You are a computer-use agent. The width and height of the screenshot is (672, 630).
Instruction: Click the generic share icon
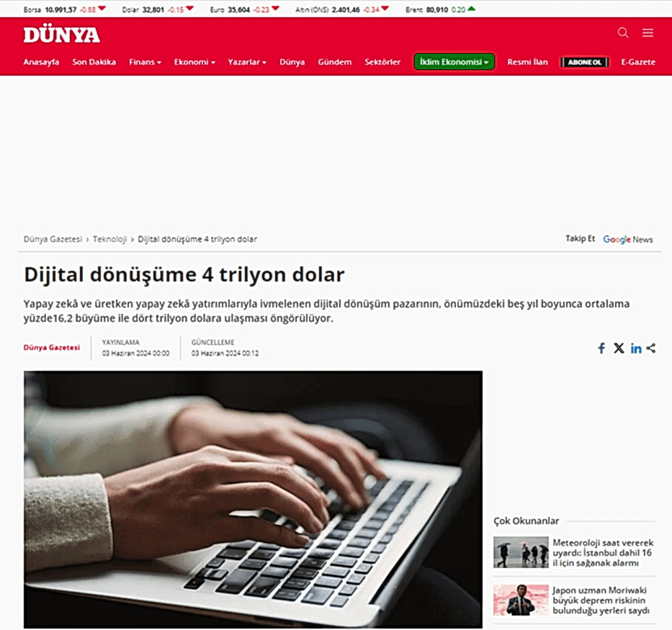[651, 348]
